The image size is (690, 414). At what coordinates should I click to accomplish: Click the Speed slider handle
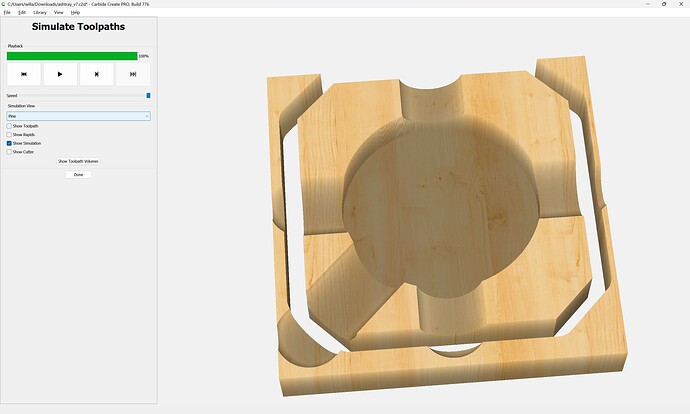148,95
